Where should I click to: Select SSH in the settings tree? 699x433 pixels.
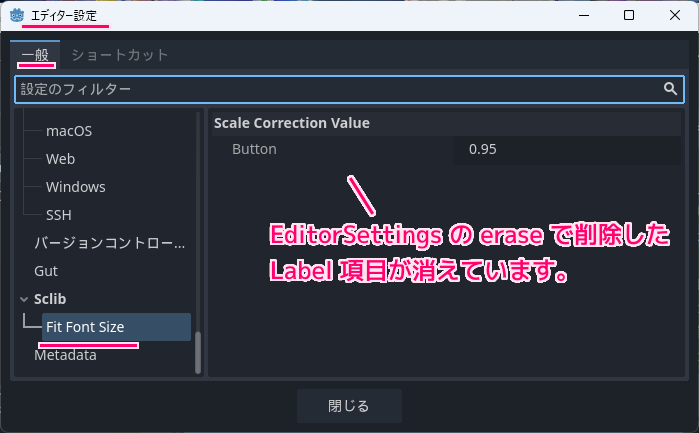[59, 215]
